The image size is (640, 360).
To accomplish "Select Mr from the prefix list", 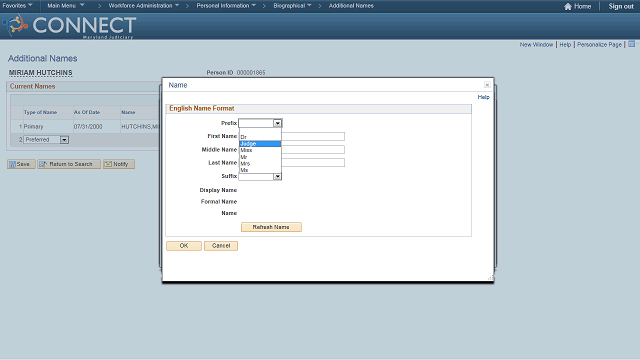I will tap(260, 157).
